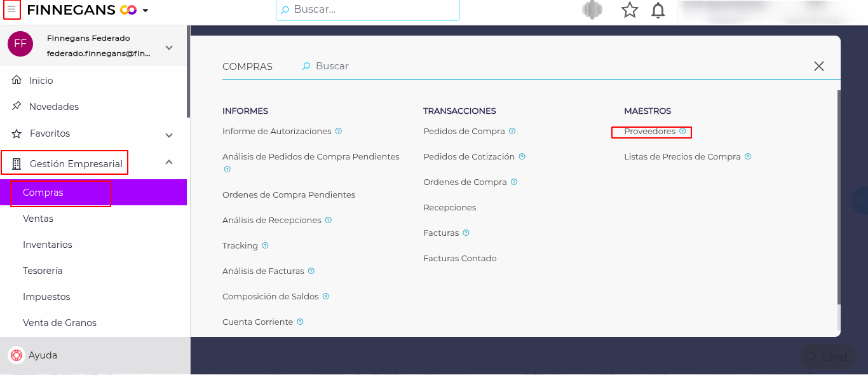
Task: Collapse the Gestión Empresarial section
Action: click(x=169, y=163)
